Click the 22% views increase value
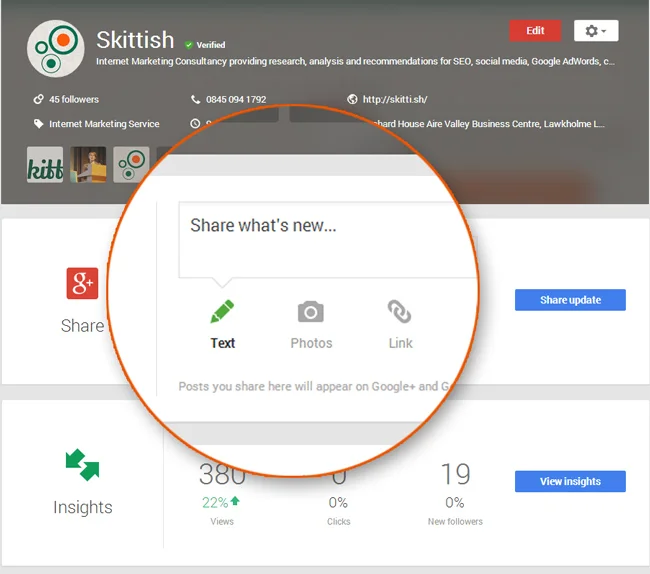This screenshot has height=574, width=650. 215,503
